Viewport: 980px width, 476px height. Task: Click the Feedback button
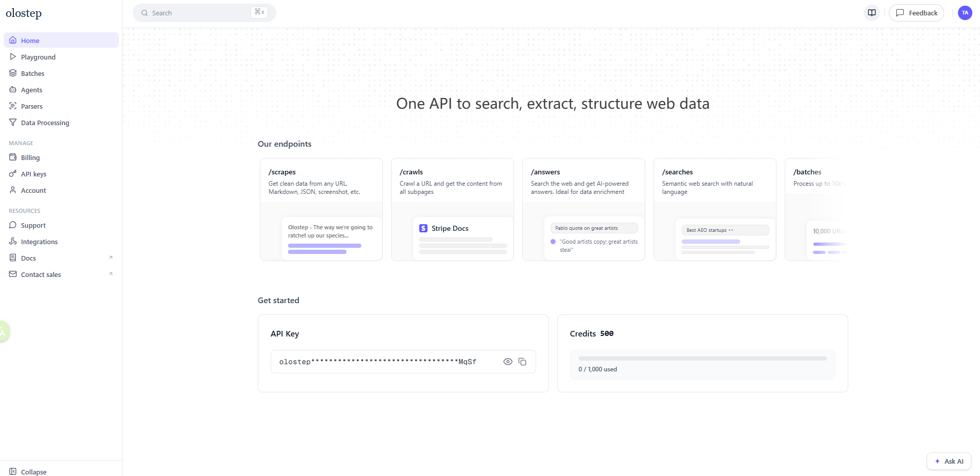[x=916, y=12]
